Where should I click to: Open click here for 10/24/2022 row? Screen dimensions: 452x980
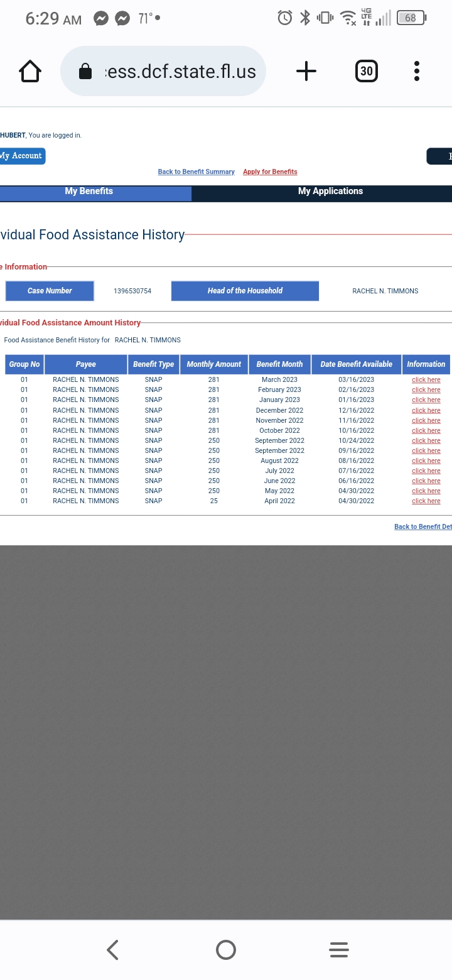(426, 440)
